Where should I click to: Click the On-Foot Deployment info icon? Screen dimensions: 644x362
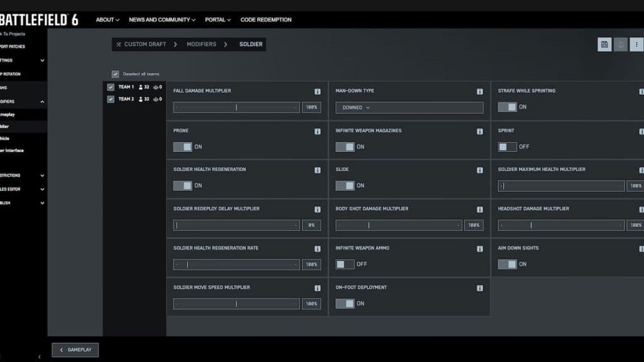click(479, 287)
